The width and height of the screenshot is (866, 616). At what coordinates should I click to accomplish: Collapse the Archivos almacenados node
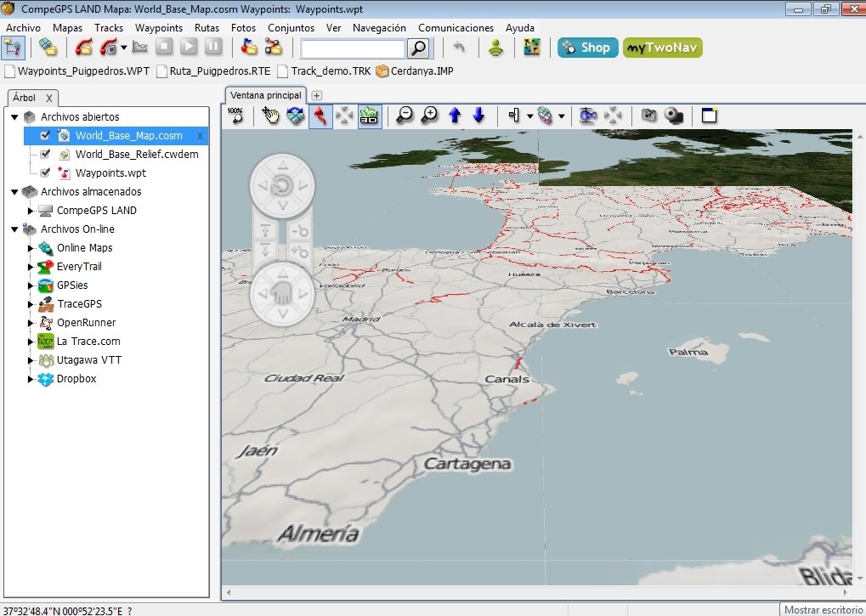click(x=15, y=192)
